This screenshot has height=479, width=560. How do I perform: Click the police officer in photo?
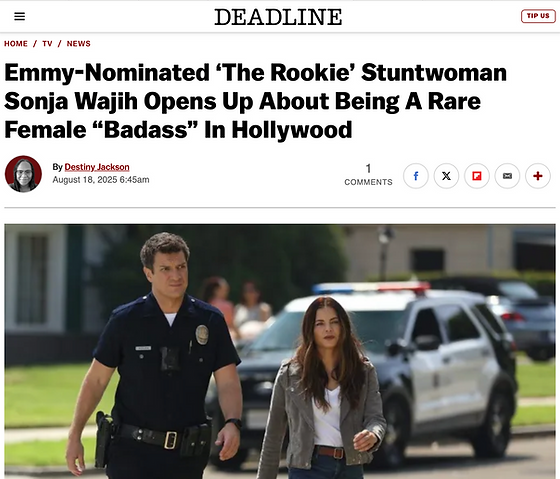click(x=157, y=357)
